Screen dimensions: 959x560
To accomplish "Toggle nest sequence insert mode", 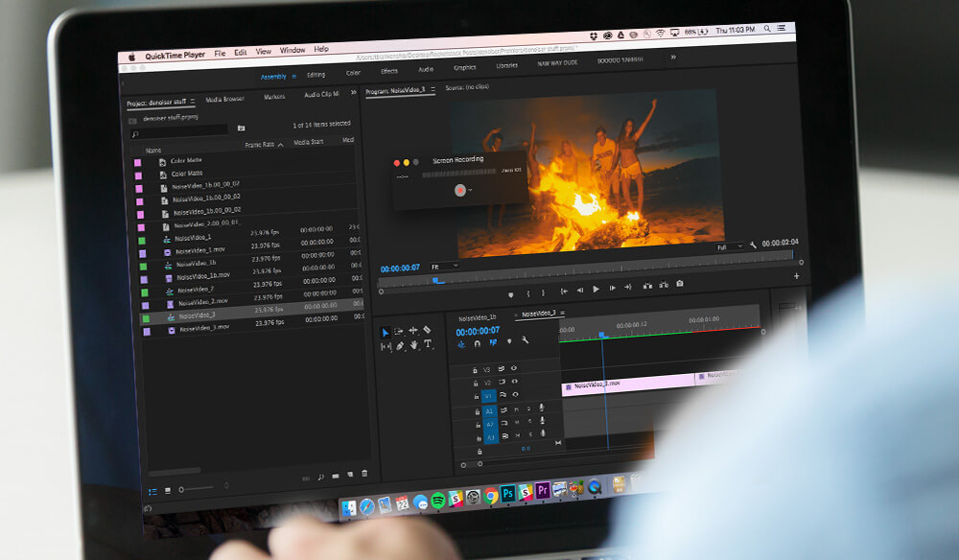I will (461, 345).
